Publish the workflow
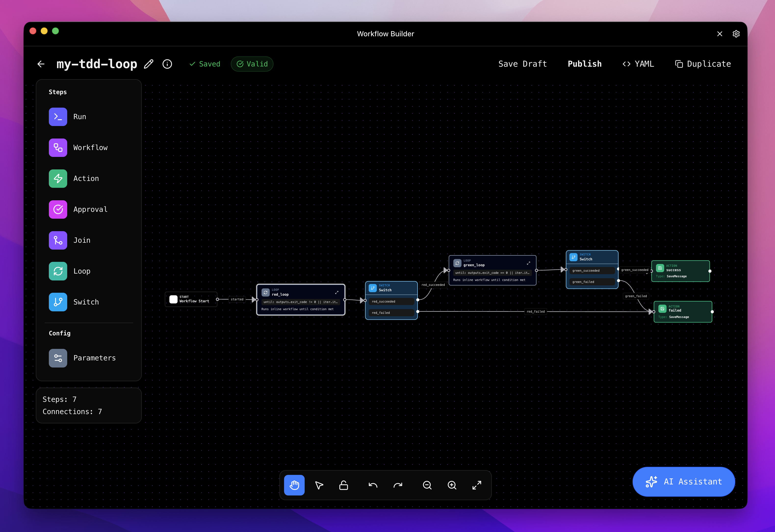Image resolution: width=775 pixels, height=532 pixels. click(x=585, y=64)
